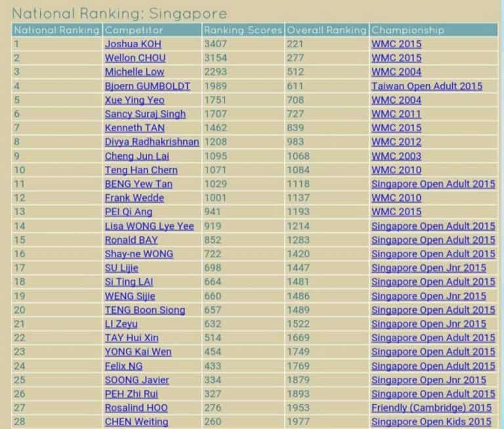Click the Michelle Low link
This screenshot has width=504, height=429.
135,72
